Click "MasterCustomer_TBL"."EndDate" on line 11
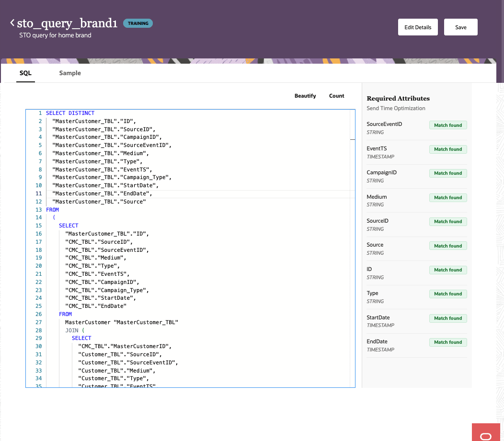 102,193
